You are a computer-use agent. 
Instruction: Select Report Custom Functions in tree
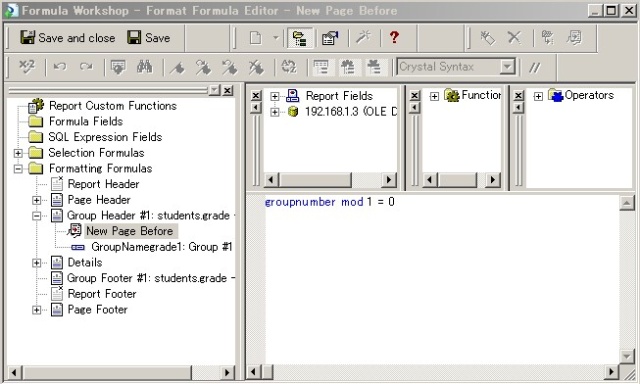[x=113, y=106]
